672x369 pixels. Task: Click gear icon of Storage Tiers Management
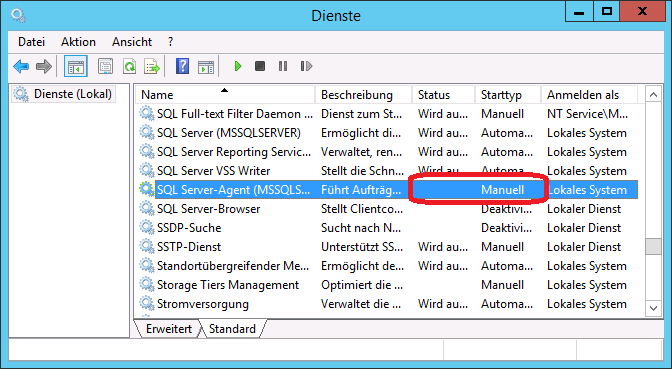pos(147,285)
